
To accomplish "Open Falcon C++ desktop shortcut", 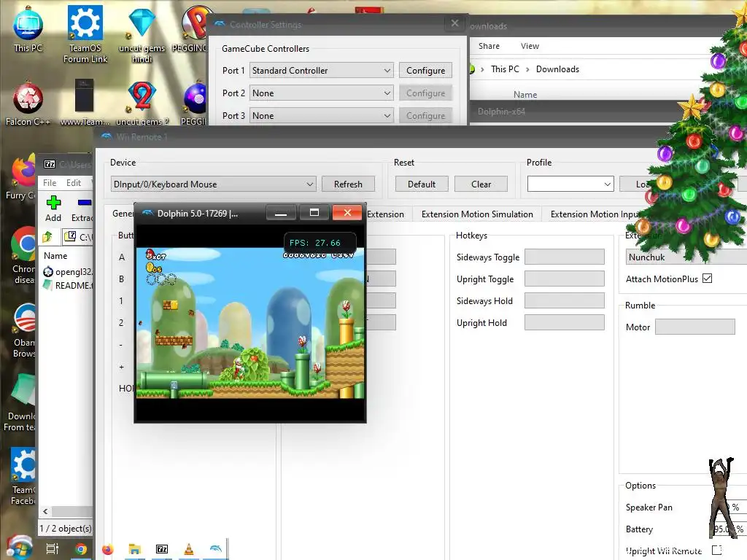I will click(x=28, y=104).
